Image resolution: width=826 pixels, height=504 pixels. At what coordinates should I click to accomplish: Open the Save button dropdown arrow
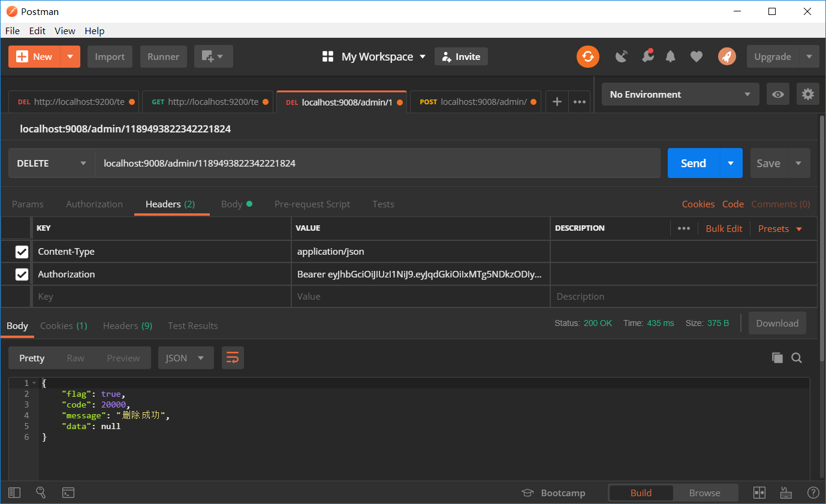click(798, 163)
